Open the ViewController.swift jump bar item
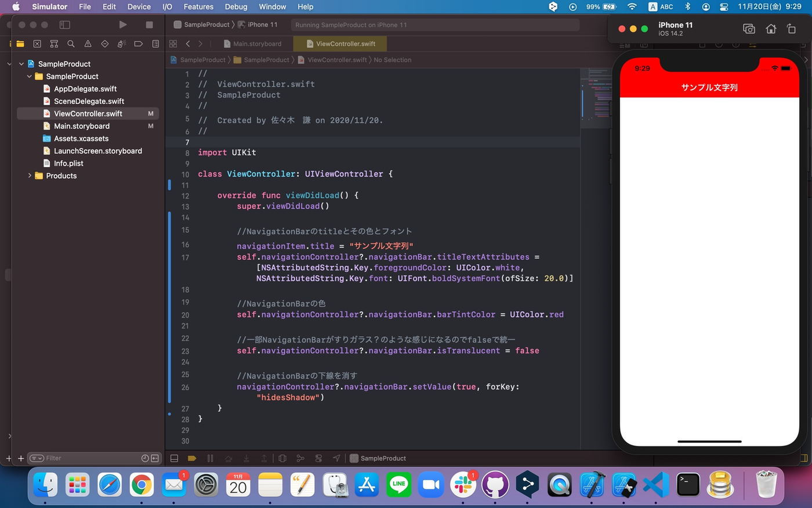This screenshot has width=812, height=508. [332, 60]
